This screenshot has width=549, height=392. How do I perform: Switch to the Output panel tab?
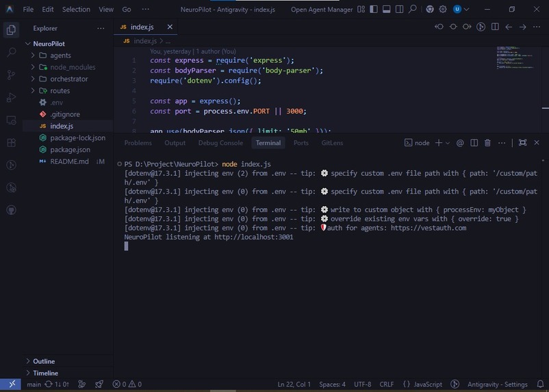175,143
